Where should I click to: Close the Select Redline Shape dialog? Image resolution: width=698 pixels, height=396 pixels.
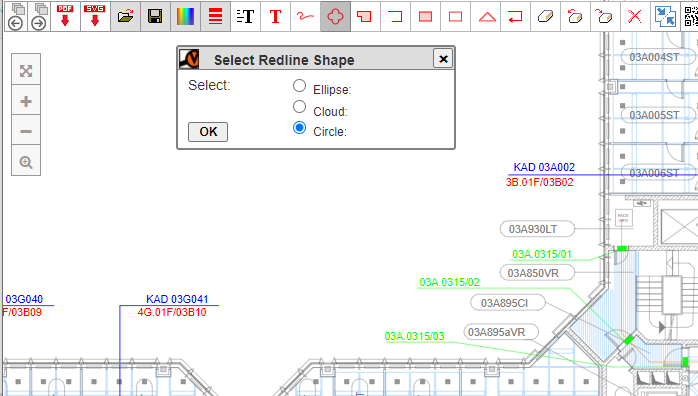[443, 59]
